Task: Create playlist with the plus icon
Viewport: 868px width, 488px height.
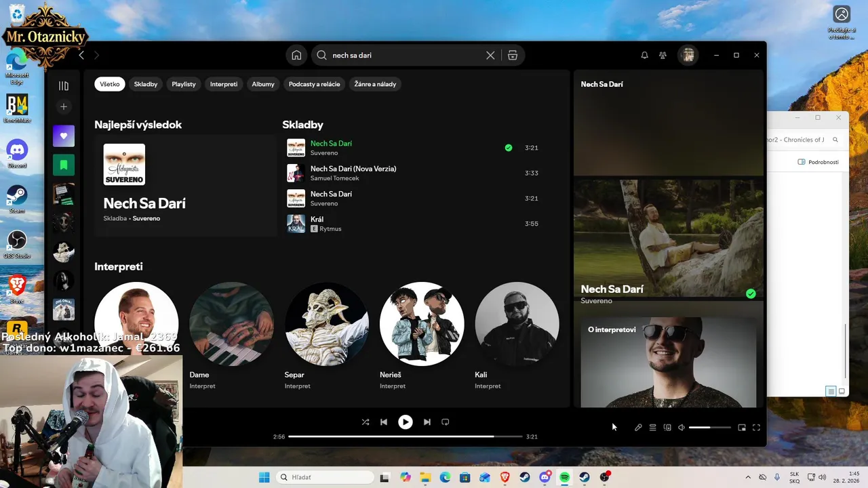Action: coord(64,106)
